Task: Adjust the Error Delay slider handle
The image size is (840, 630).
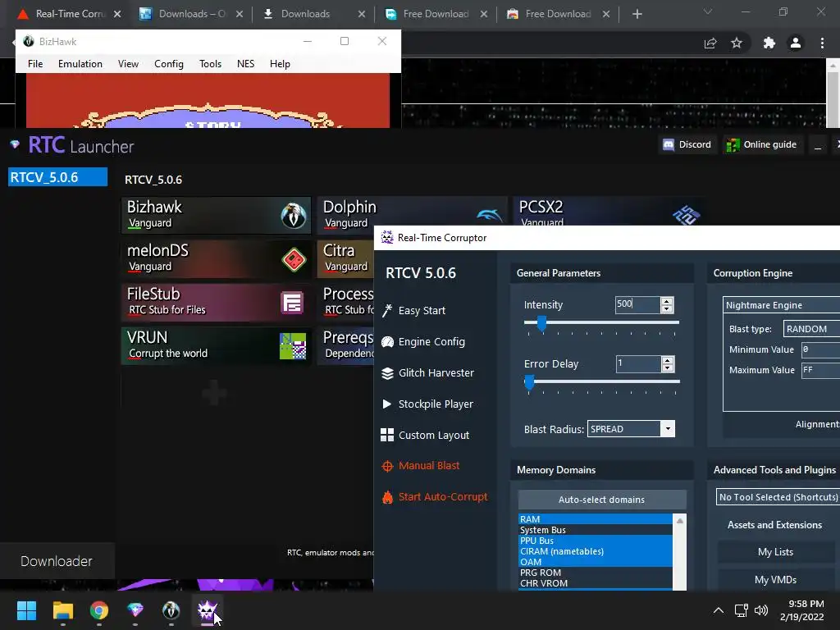Action: 529,382
